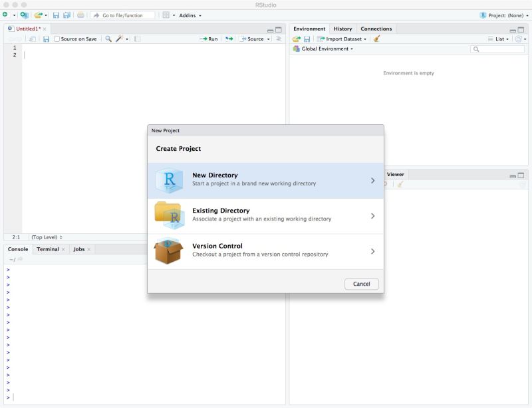Viewport: 532px width, 408px height.
Task: Click the green New File plus icon
Action: click(5, 15)
